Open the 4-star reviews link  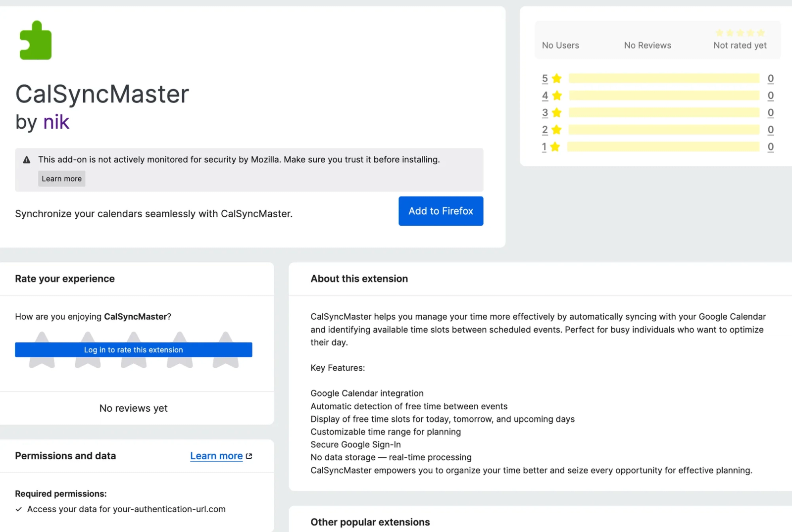[545, 96]
